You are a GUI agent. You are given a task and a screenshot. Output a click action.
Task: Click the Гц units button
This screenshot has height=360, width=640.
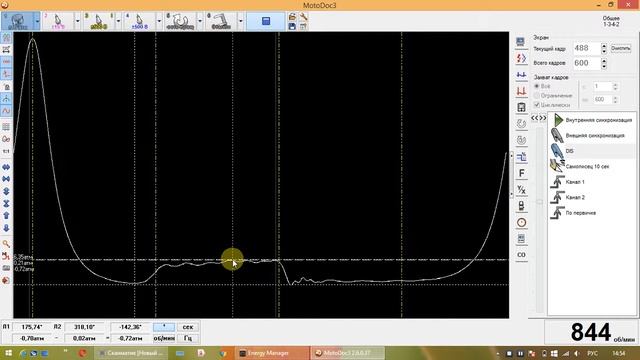pyautogui.click(x=188, y=338)
